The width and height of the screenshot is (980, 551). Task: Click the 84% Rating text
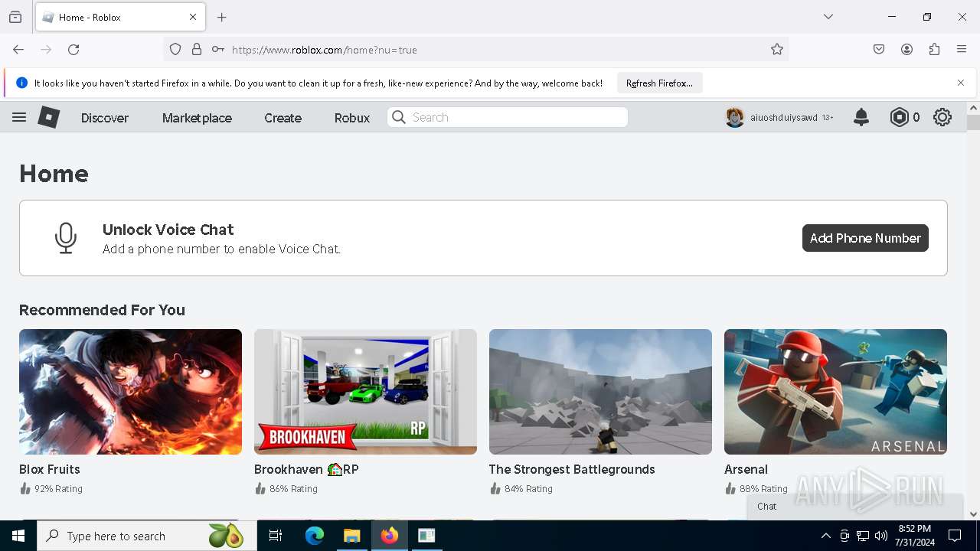528,489
